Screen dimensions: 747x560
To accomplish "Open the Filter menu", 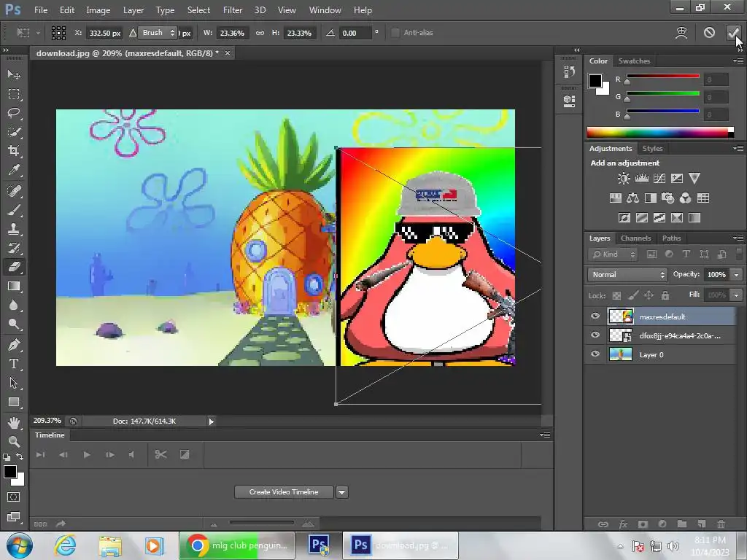I will [x=233, y=10].
